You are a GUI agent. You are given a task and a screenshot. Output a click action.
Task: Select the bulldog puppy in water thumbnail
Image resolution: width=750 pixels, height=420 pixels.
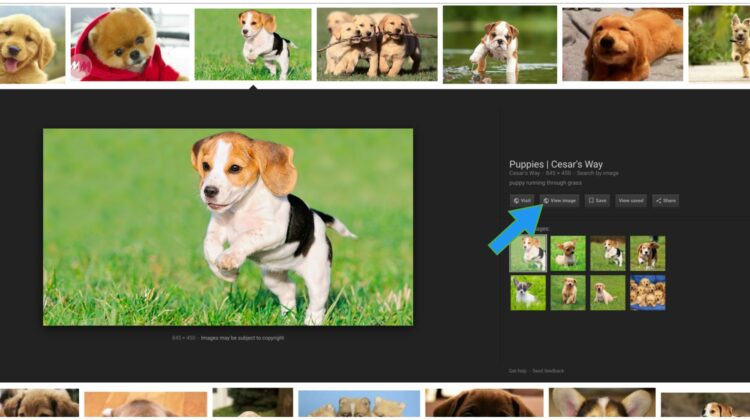pos(499,44)
